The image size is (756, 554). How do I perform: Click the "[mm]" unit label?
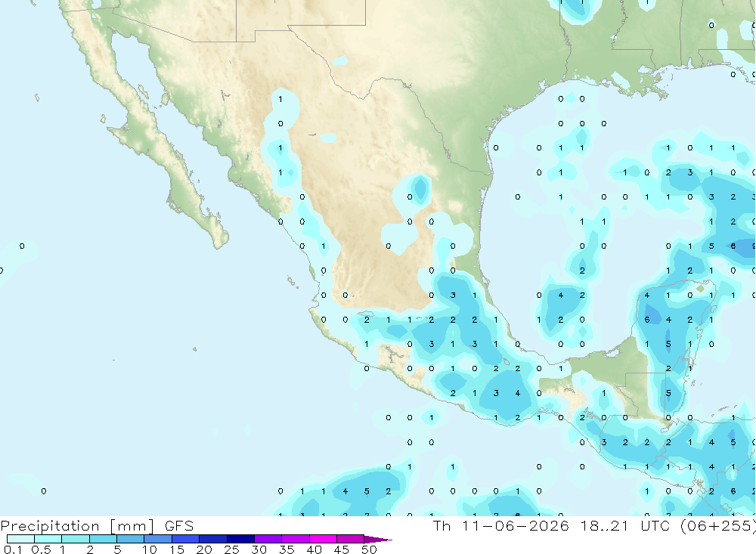(x=132, y=526)
